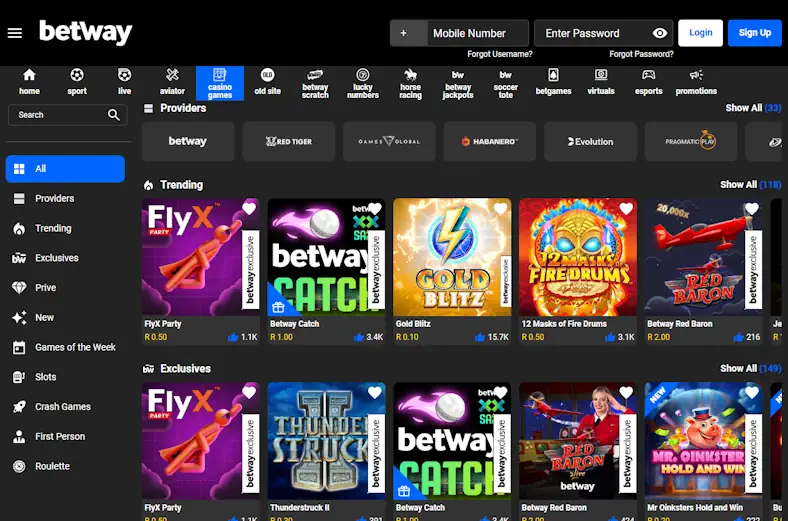The image size is (788, 521).
Task: Click the Sign Up button
Action: 755,33
